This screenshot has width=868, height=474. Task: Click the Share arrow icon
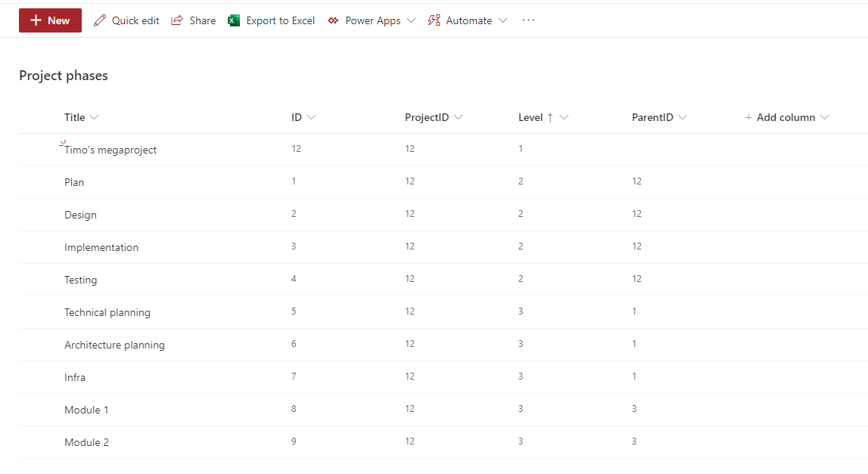point(177,20)
